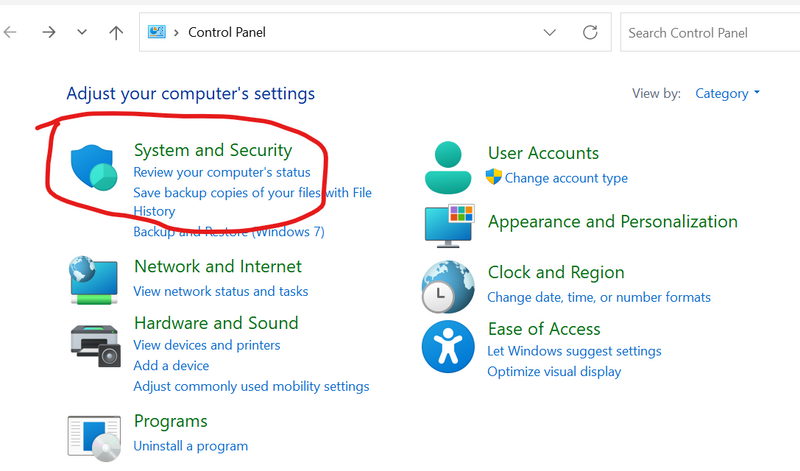Click the up arrow navigation button

(x=116, y=33)
